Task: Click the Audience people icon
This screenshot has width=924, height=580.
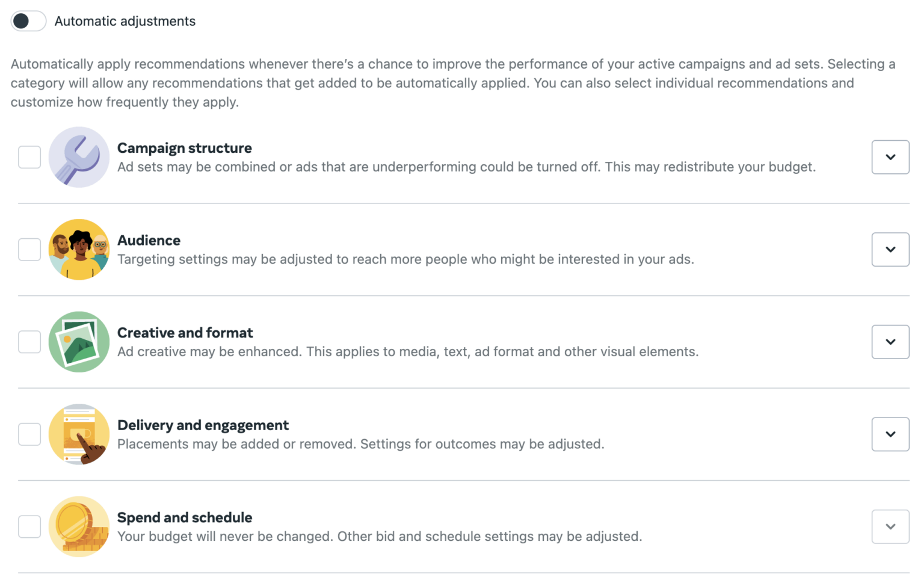Action: tap(79, 250)
